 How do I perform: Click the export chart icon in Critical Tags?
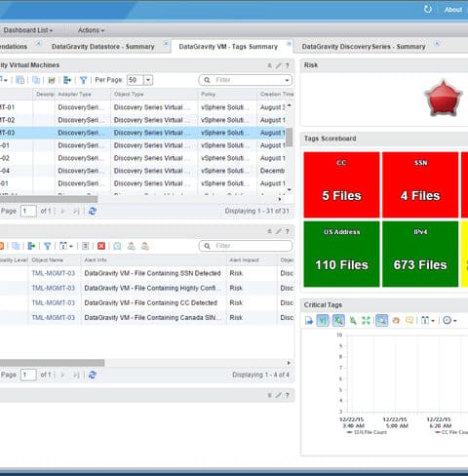coord(309,321)
